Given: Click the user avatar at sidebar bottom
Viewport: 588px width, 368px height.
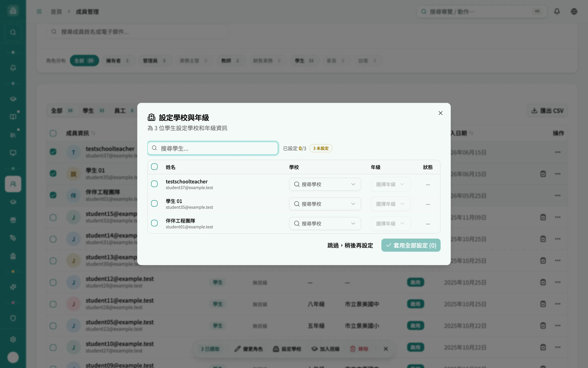Looking at the screenshot, I should pyautogui.click(x=13, y=357).
